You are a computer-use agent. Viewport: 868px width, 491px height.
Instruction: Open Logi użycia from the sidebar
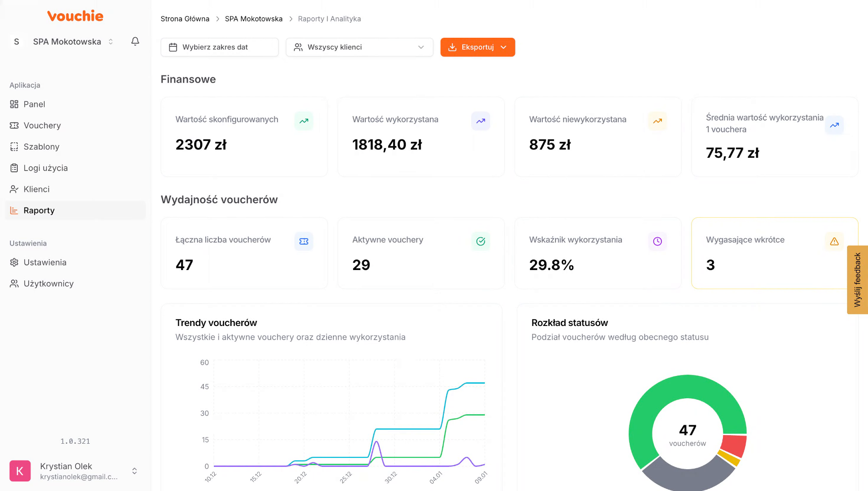[45, 168]
